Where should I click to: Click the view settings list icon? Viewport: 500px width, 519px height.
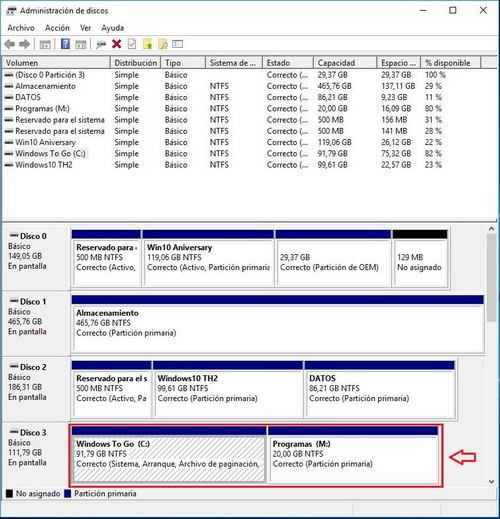coord(177,44)
